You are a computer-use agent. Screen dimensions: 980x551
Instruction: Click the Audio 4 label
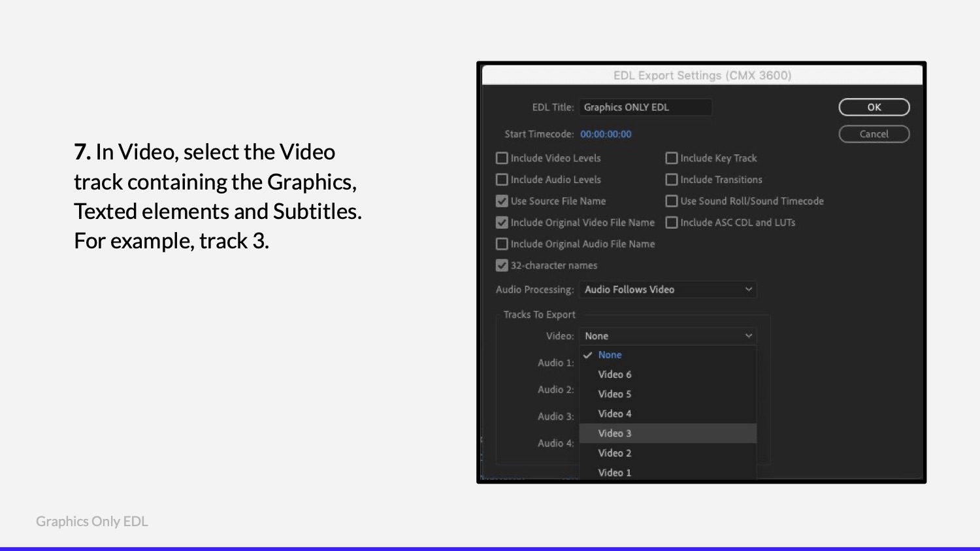pyautogui.click(x=555, y=443)
